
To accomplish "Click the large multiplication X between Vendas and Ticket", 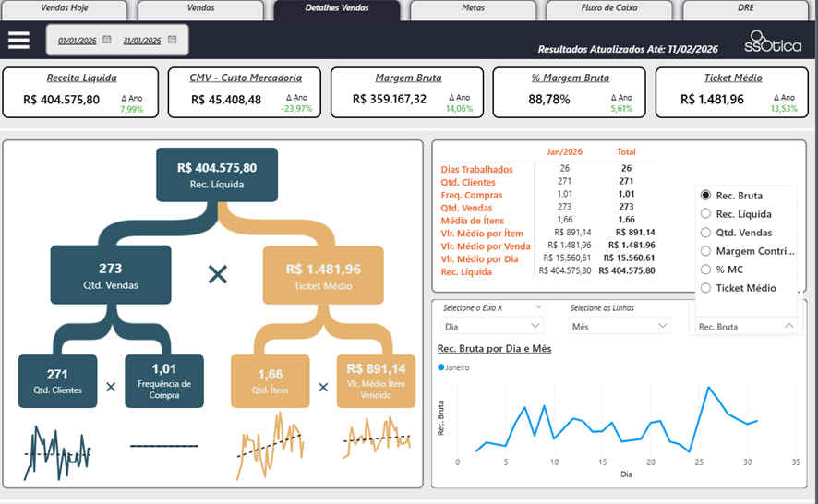I will click(x=218, y=274).
